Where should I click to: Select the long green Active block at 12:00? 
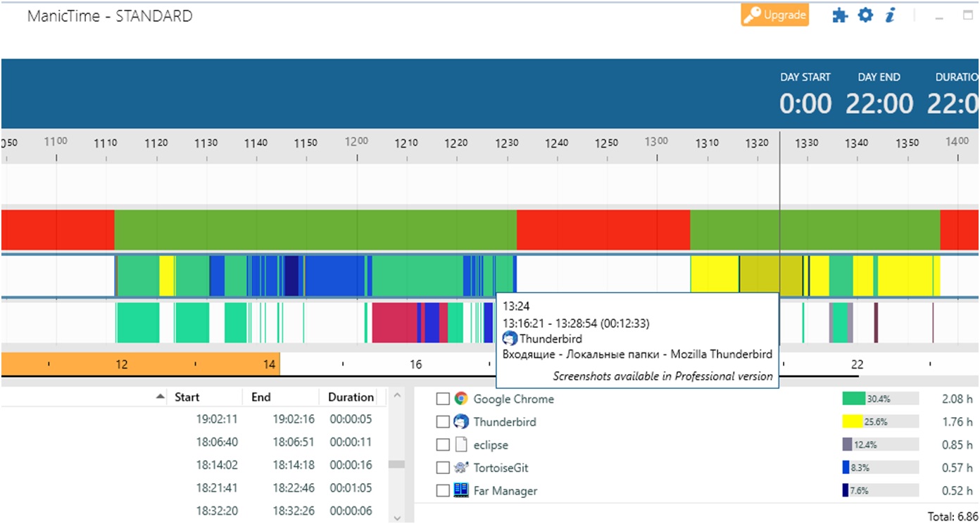pos(315,230)
